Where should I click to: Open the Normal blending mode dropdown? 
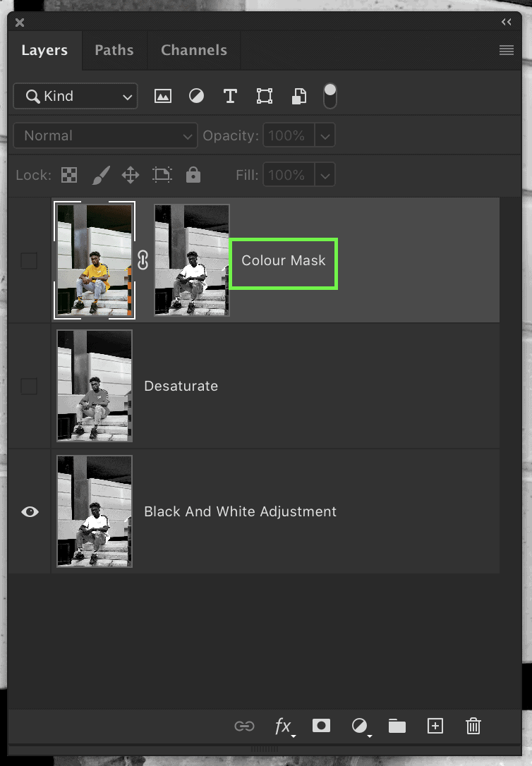pos(105,135)
